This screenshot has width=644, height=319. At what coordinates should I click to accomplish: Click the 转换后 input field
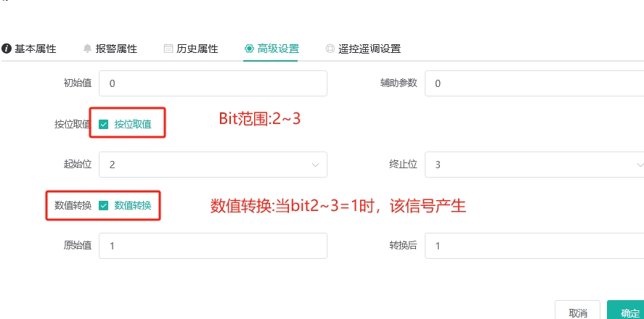534,246
